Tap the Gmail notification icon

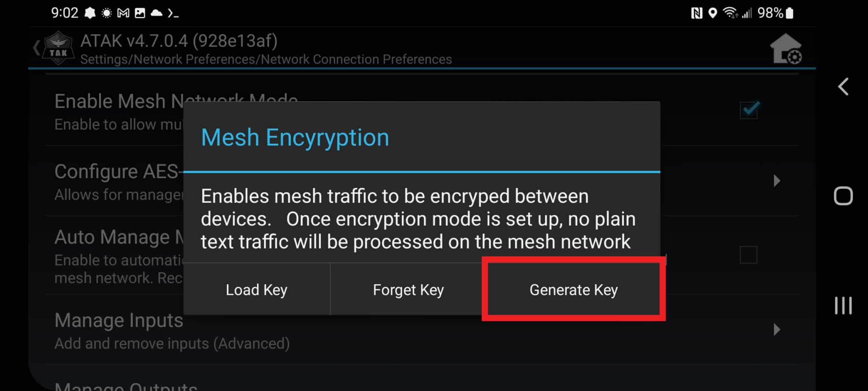pos(123,13)
